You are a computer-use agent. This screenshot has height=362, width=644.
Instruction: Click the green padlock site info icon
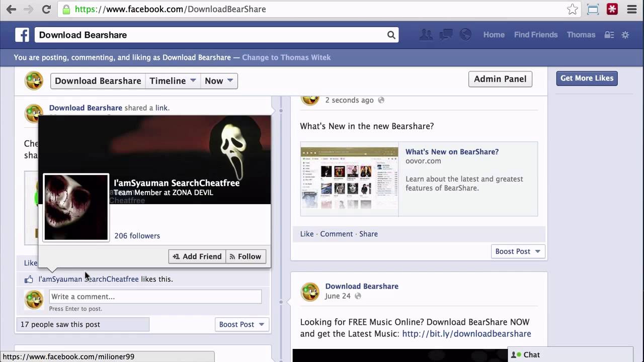[66, 9]
